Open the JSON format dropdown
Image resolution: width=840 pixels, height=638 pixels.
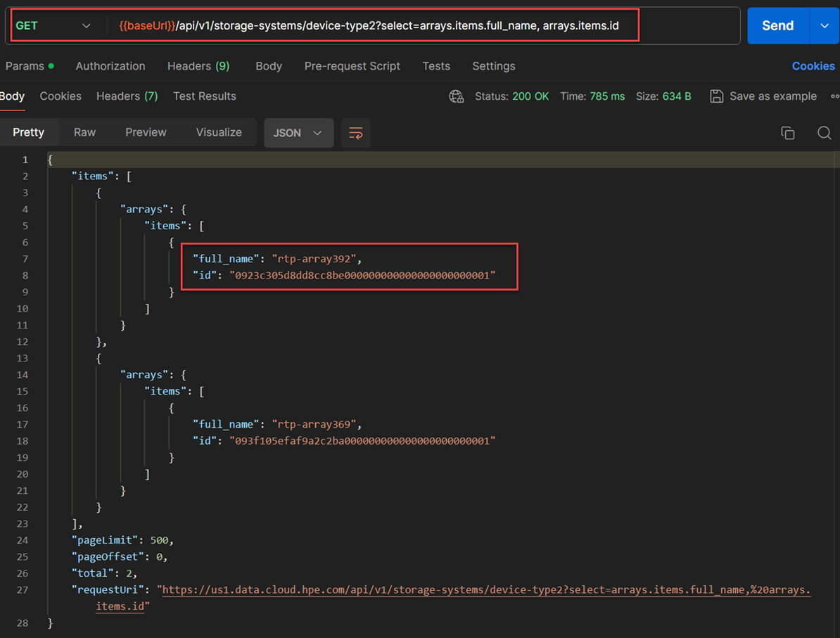pyautogui.click(x=298, y=133)
